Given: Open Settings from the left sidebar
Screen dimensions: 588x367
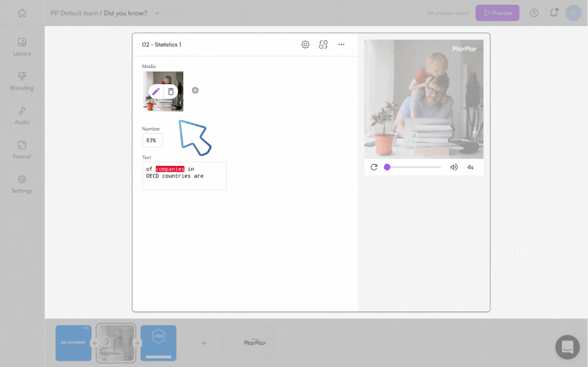Looking at the screenshot, I should (22, 184).
